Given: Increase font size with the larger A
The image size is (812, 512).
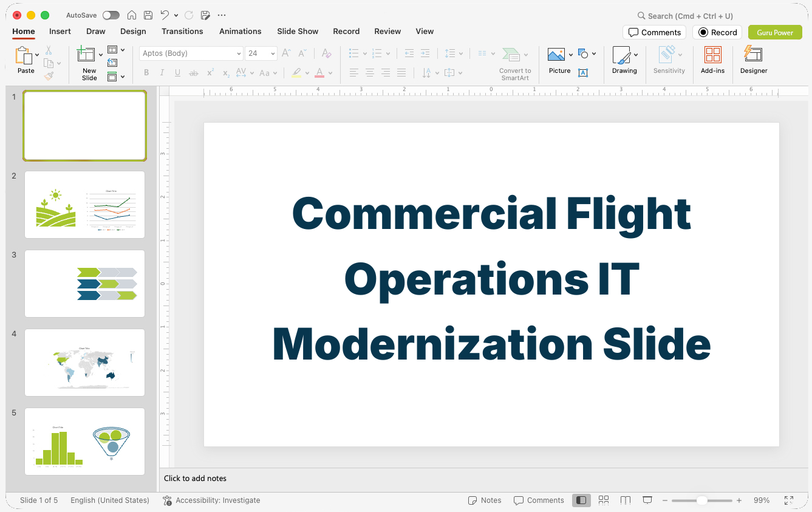Looking at the screenshot, I should pos(286,53).
